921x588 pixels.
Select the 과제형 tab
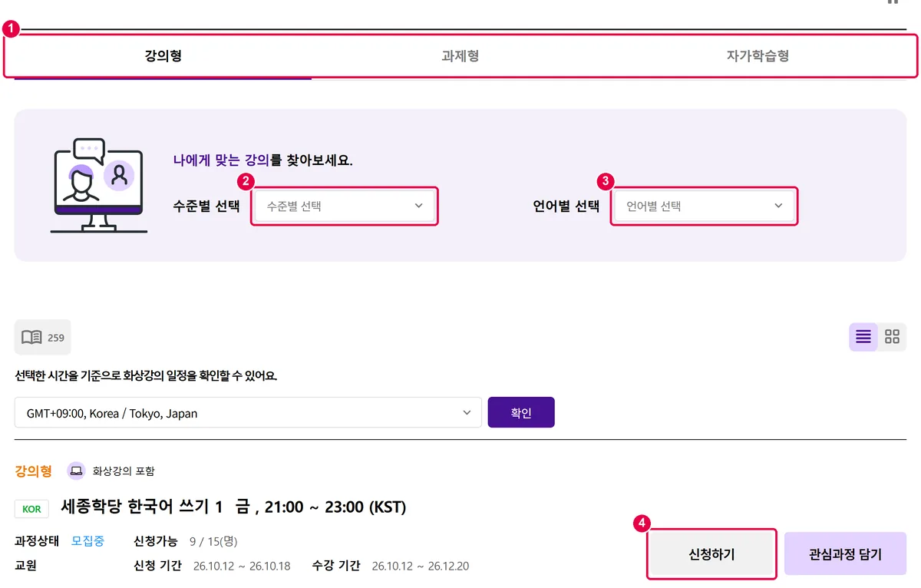(460, 56)
